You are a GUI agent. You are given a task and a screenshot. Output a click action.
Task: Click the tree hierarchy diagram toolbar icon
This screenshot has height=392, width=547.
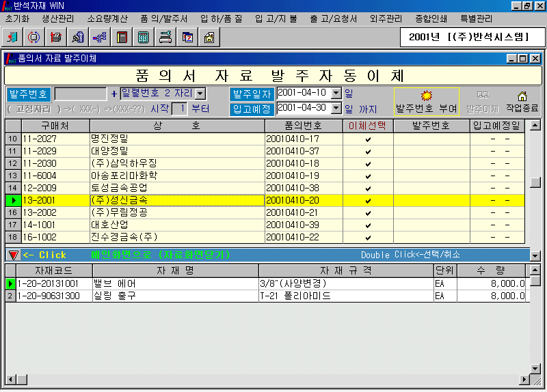[x=100, y=38]
